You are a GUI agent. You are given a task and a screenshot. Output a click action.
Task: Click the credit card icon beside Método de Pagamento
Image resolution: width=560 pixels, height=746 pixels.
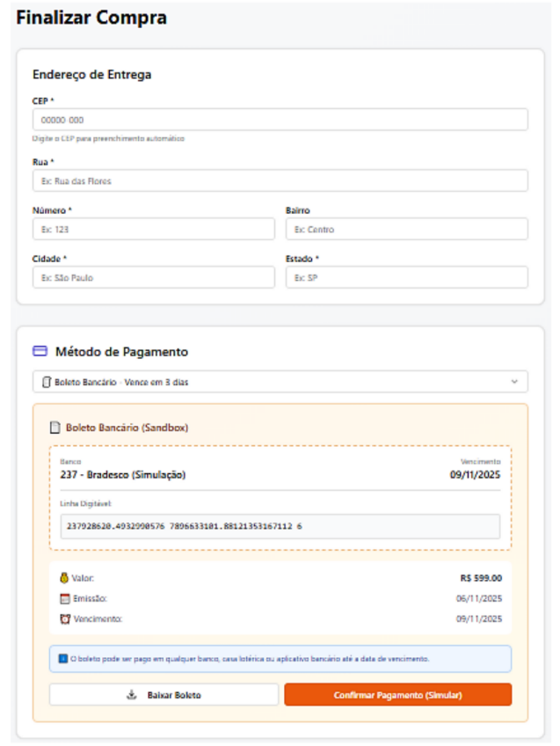tap(40, 351)
